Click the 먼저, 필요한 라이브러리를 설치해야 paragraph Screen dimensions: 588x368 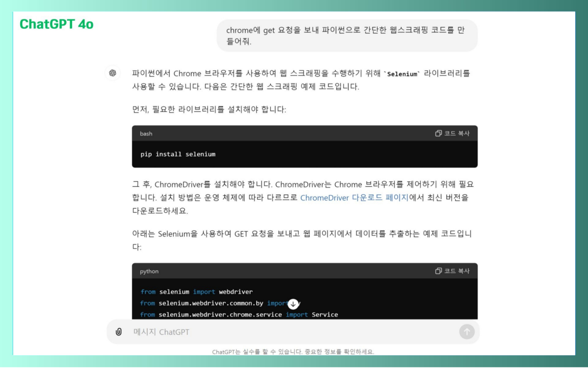coord(209,109)
